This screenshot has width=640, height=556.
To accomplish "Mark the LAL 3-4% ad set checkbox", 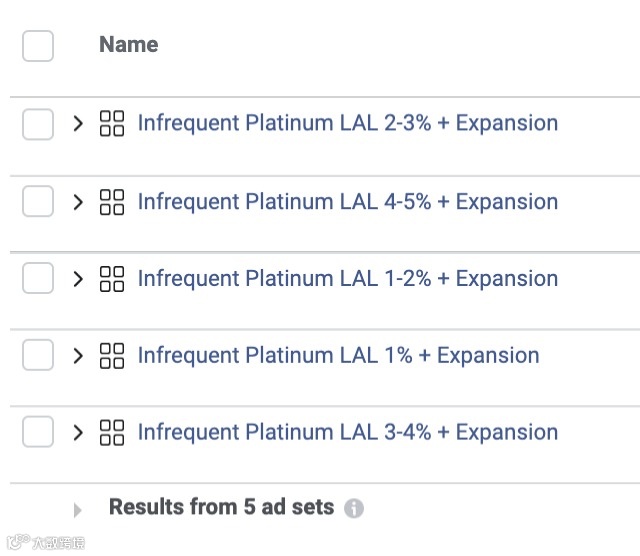I will coord(38,433).
